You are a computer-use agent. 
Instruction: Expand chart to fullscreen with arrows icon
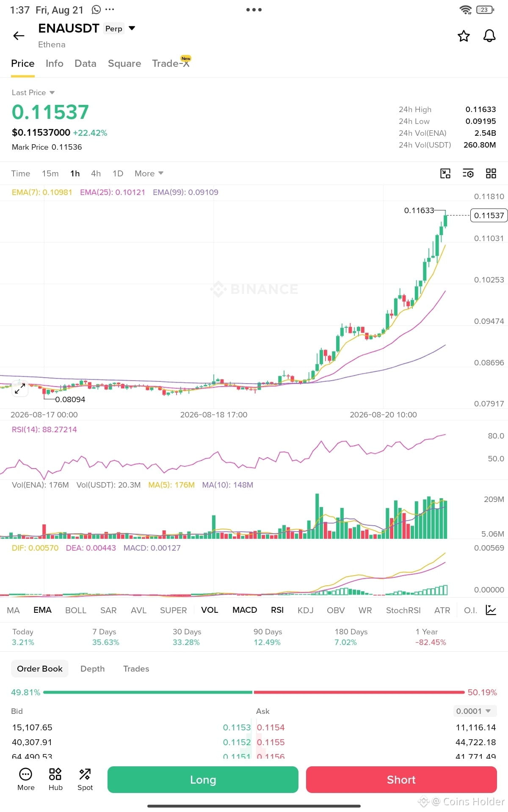19,388
